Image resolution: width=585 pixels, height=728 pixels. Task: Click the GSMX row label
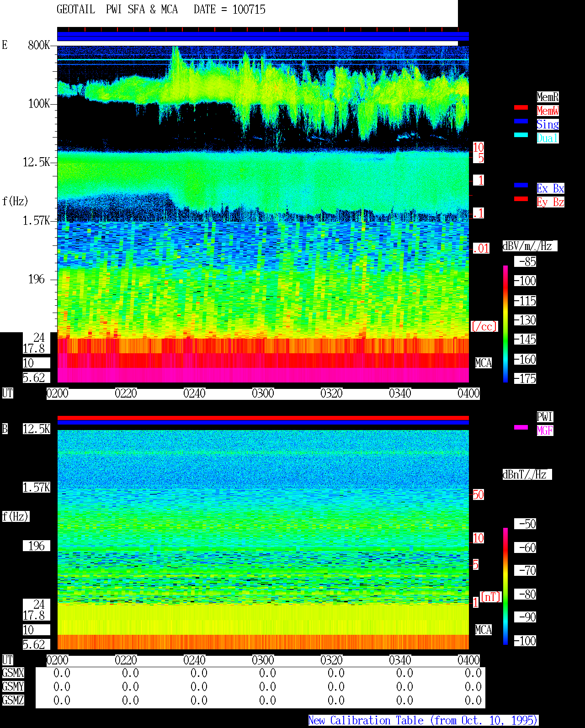[x=13, y=673]
